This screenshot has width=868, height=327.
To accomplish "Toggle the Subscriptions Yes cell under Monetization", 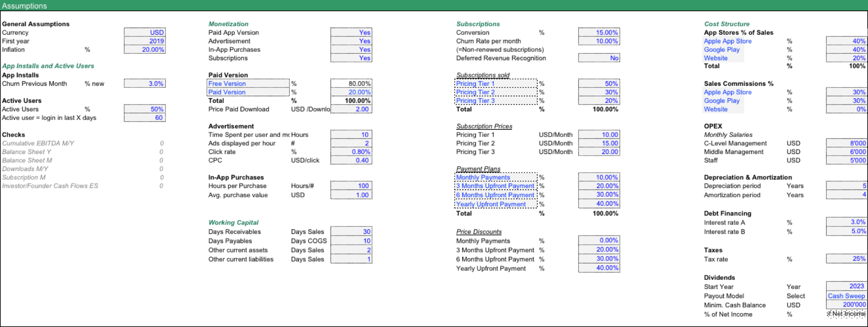I will pos(351,58).
